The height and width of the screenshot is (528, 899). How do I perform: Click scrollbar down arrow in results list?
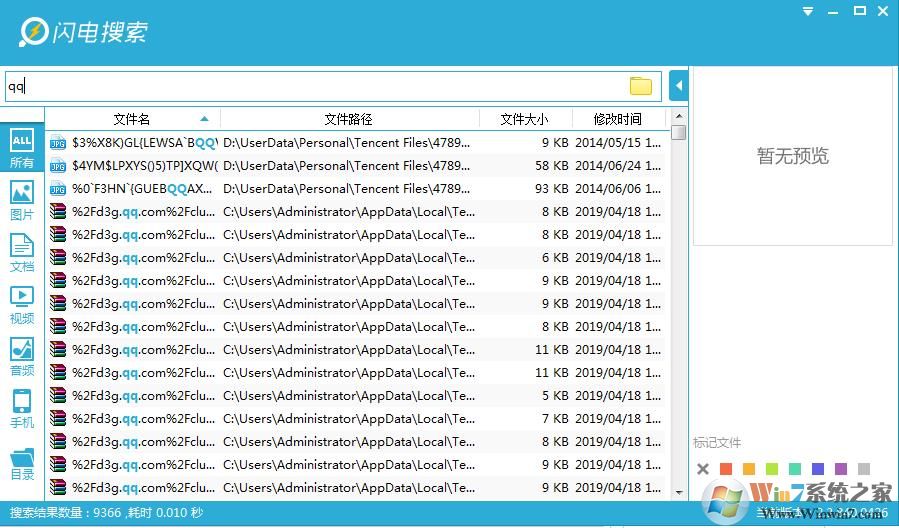click(679, 492)
